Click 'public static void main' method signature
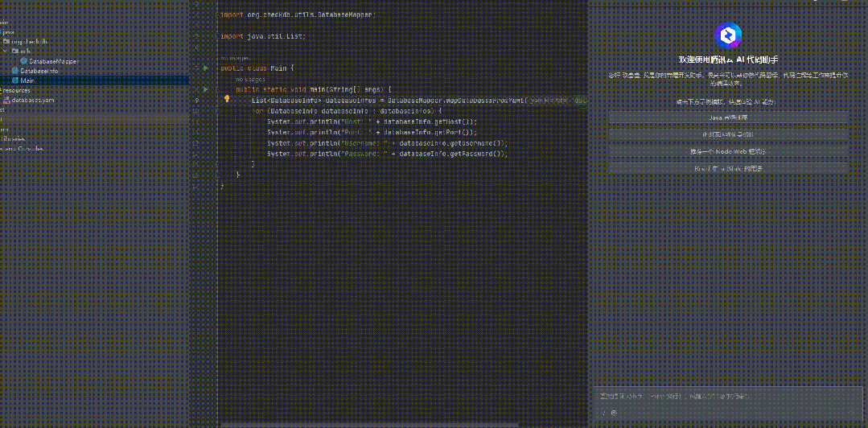The image size is (868, 428). pos(314,89)
